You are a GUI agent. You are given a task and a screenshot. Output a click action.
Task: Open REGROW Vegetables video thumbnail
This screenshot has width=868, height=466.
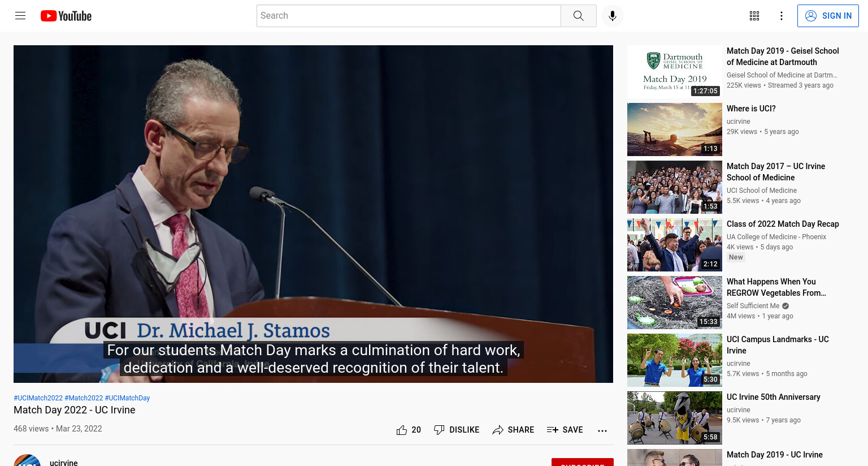pos(675,303)
